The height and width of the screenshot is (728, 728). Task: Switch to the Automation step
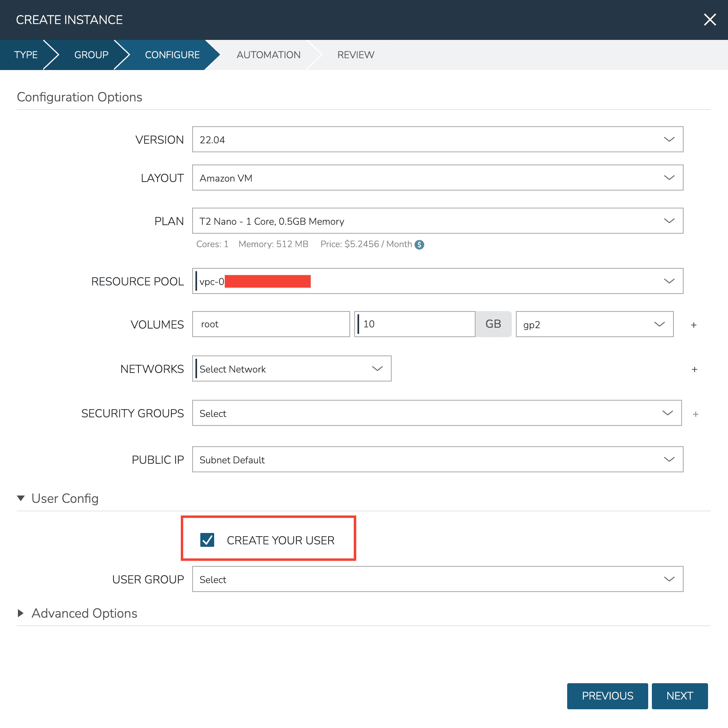coord(268,55)
